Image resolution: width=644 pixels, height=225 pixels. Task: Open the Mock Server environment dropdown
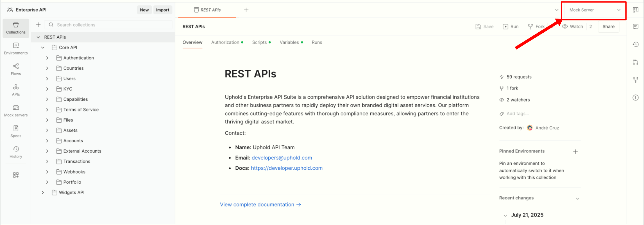[x=595, y=10]
